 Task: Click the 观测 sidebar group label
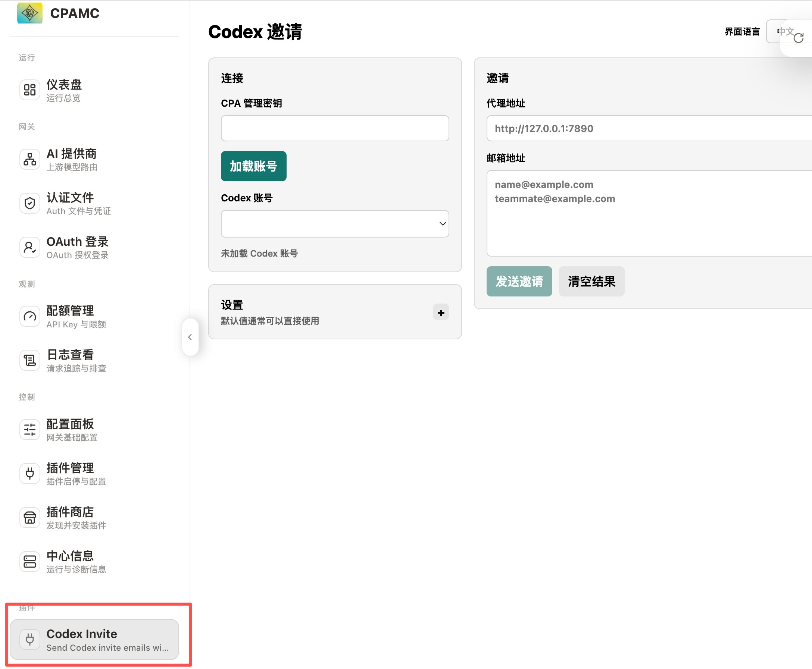tap(27, 284)
